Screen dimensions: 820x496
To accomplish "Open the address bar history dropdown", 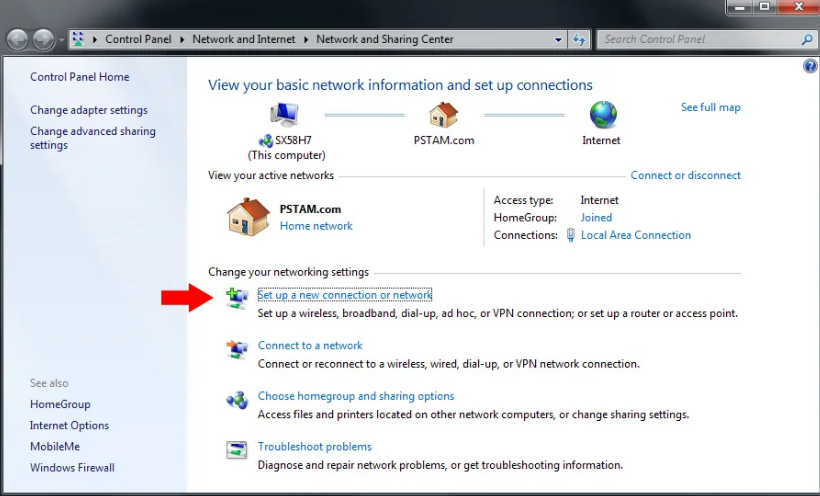I will pyautogui.click(x=559, y=40).
